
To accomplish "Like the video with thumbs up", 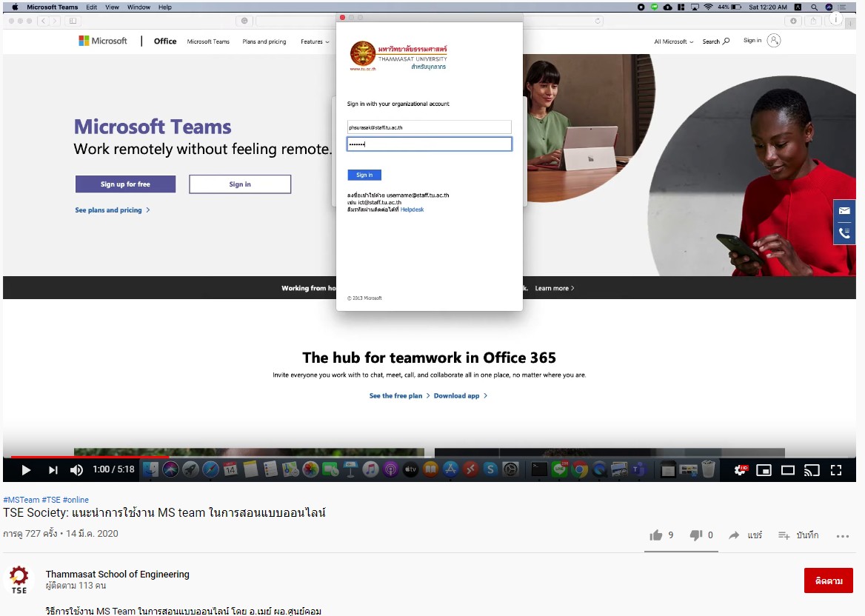I will [656, 535].
